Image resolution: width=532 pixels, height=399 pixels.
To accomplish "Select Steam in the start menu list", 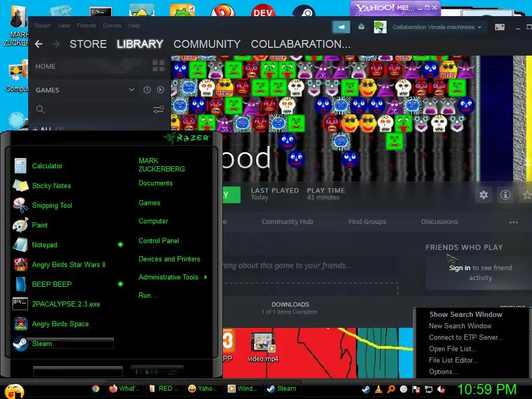I will click(x=63, y=343).
